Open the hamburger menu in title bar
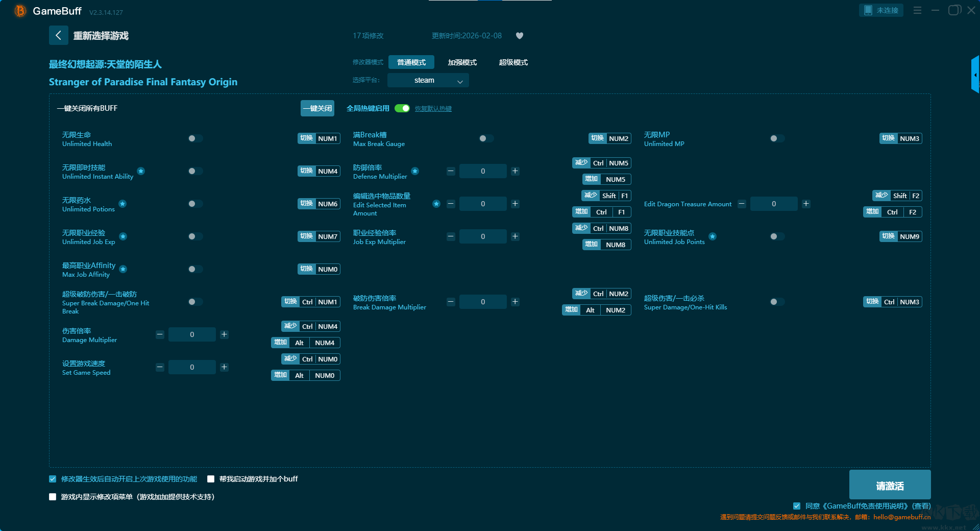Image resolution: width=980 pixels, height=531 pixels. point(917,10)
